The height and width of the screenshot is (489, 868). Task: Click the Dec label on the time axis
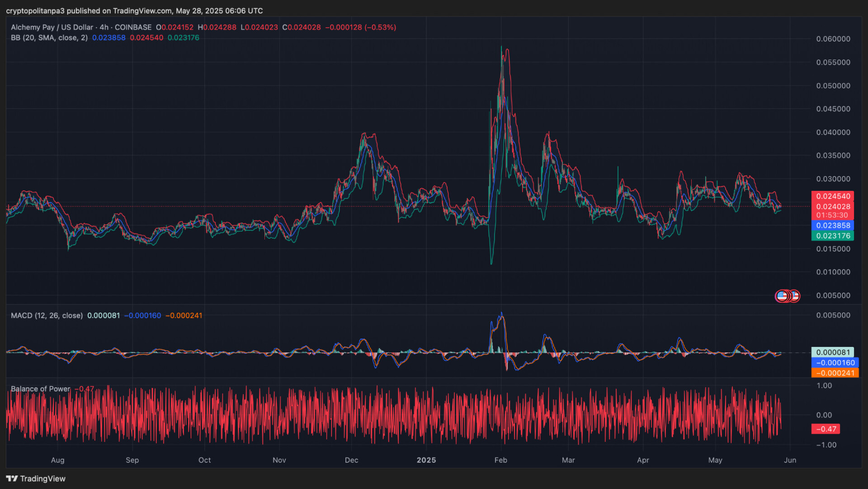351,460
